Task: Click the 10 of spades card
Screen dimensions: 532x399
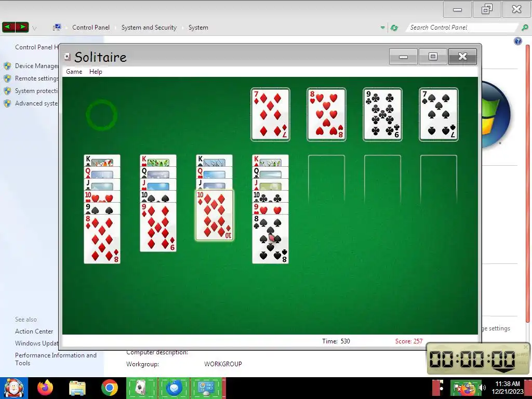Action: pos(158,196)
